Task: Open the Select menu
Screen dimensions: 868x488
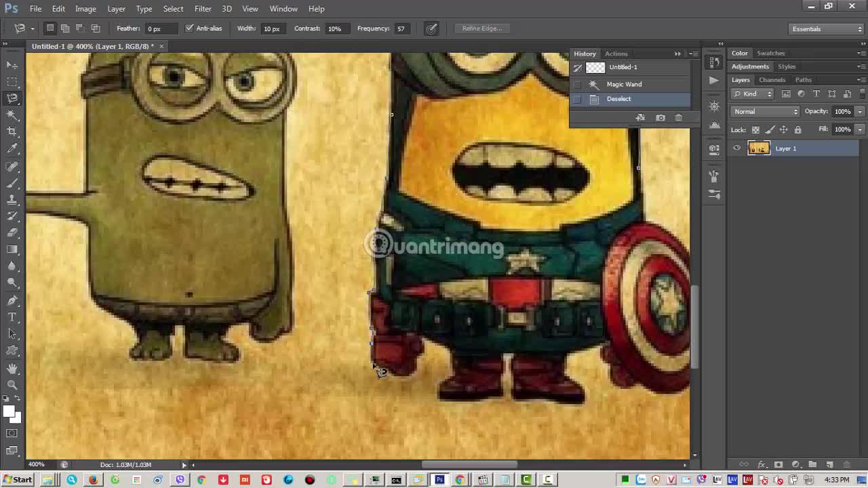Action: (x=173, y=9)
